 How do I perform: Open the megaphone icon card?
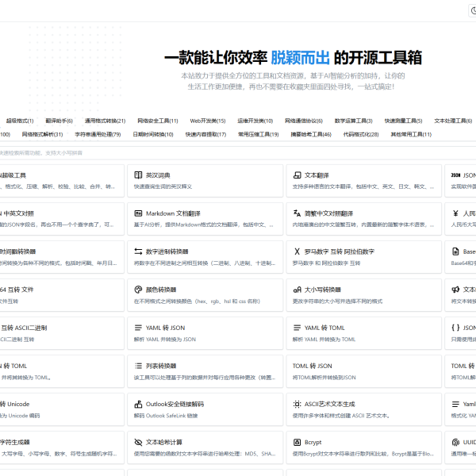click(455, 290)
